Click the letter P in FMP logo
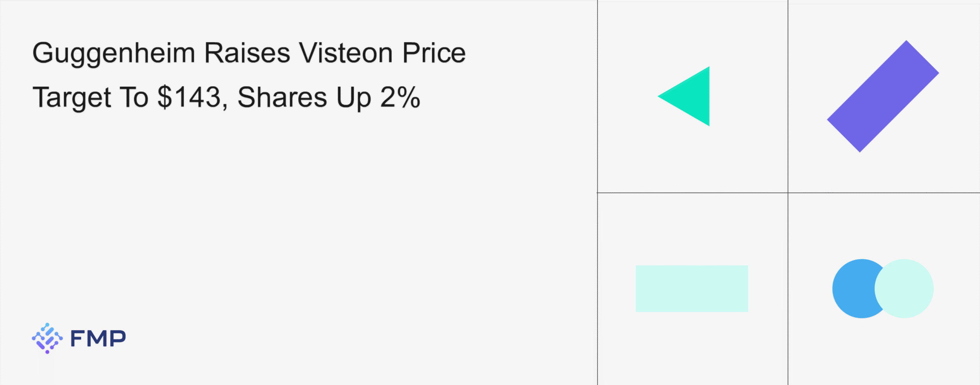 pos(118,339)
